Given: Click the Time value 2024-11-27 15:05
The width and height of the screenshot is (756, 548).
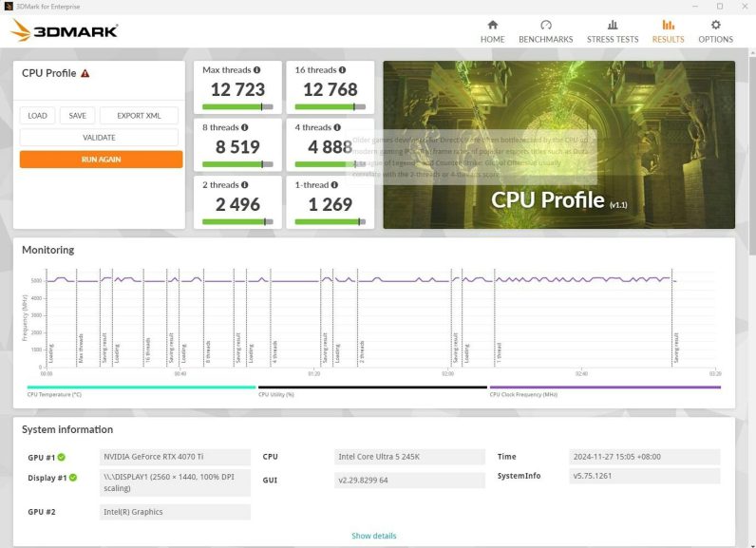Looking at the screenshot, I should tap(645, 457).
